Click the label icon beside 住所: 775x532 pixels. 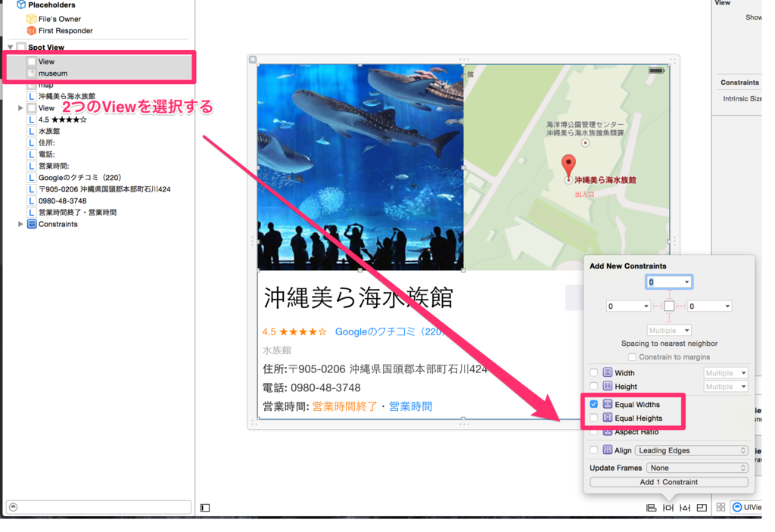(x=32, y=142)
